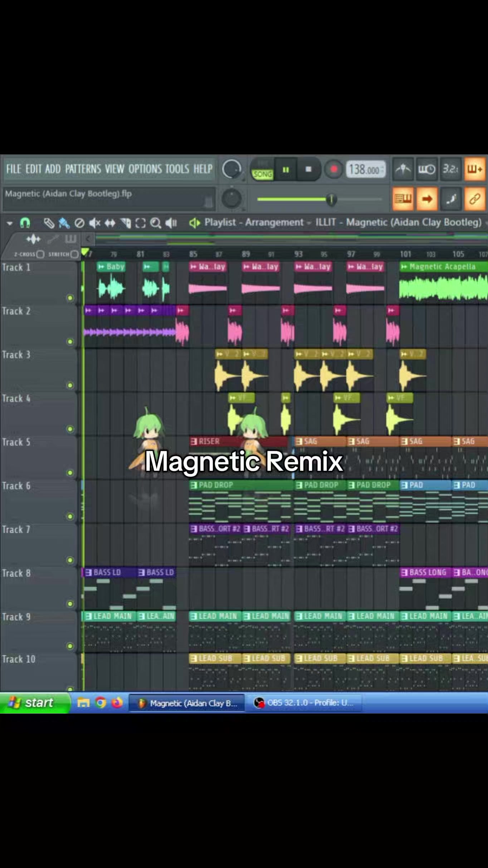Click the Track 6 header label
Image resolution: width=488 pixels, height=868 pixels.
pos(16,486)
